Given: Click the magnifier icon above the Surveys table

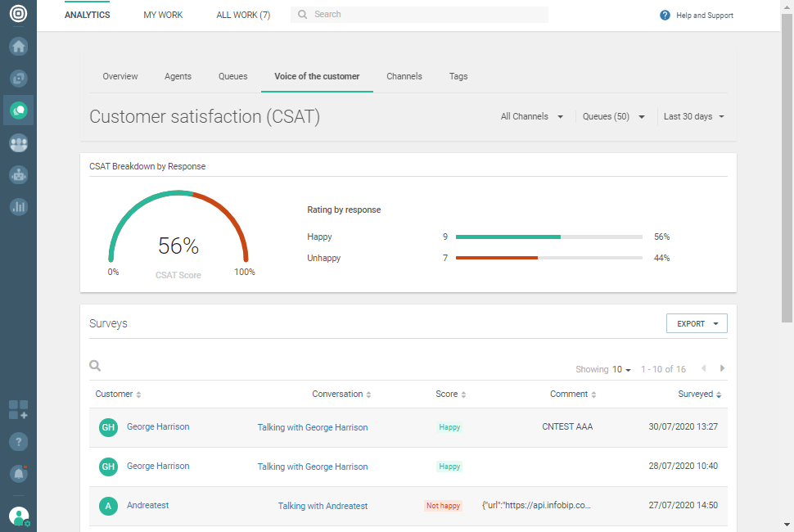Looking at the screenshot, I should click(95, 367).
